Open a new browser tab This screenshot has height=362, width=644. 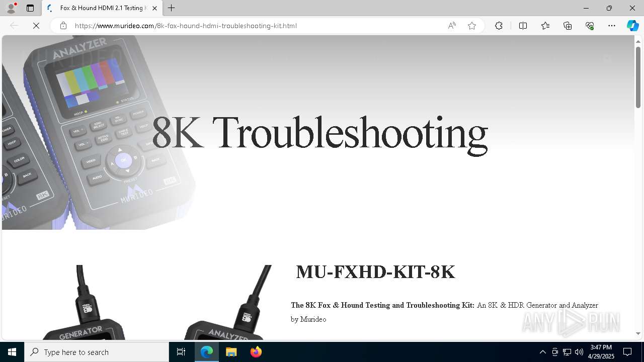point(172,8)
